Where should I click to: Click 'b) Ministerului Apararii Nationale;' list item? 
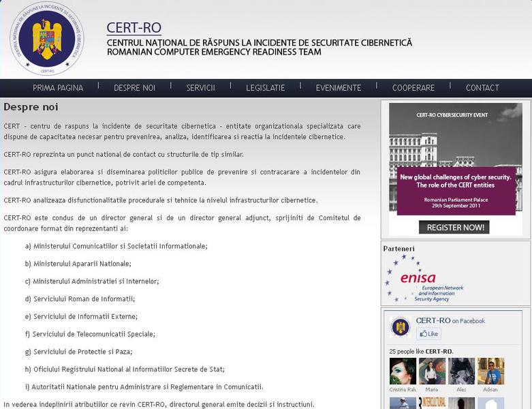[78, 264]
